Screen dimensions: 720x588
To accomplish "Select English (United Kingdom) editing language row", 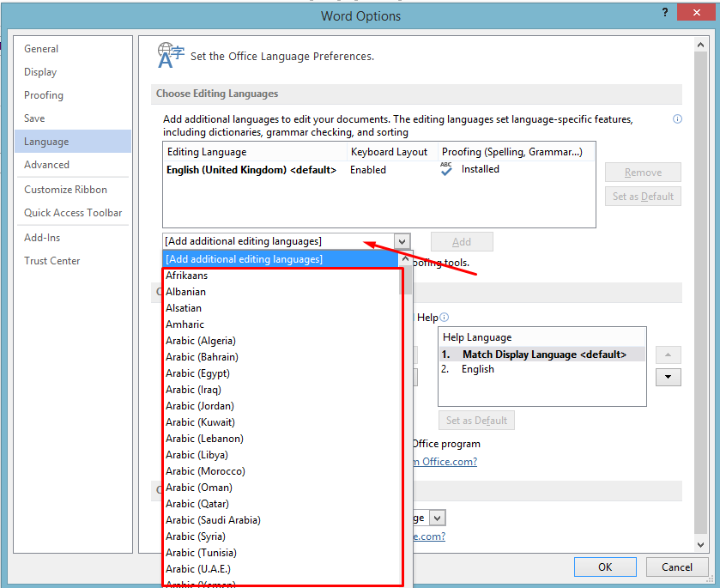I will pyautogui.click(x=378, y=169).
